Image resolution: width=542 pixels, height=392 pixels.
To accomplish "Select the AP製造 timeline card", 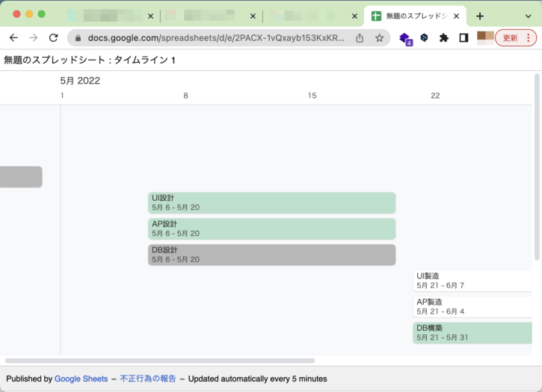I will [472, 307].
